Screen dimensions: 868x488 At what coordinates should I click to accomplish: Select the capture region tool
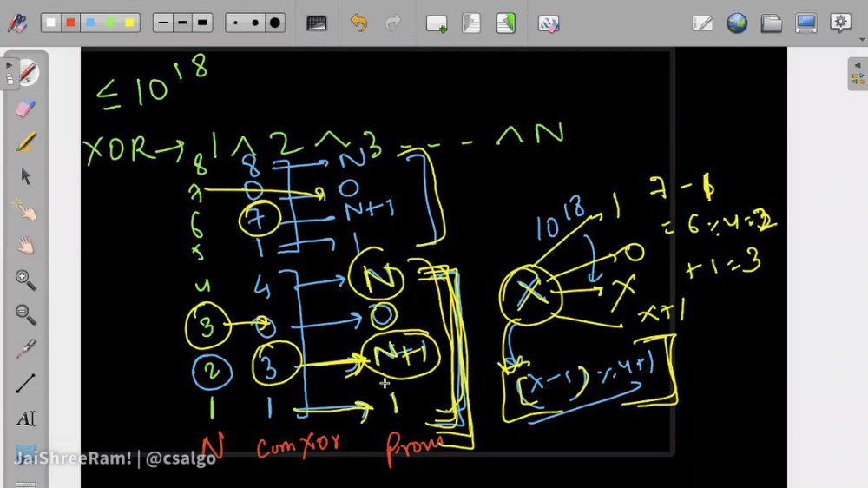click(25, 452)
